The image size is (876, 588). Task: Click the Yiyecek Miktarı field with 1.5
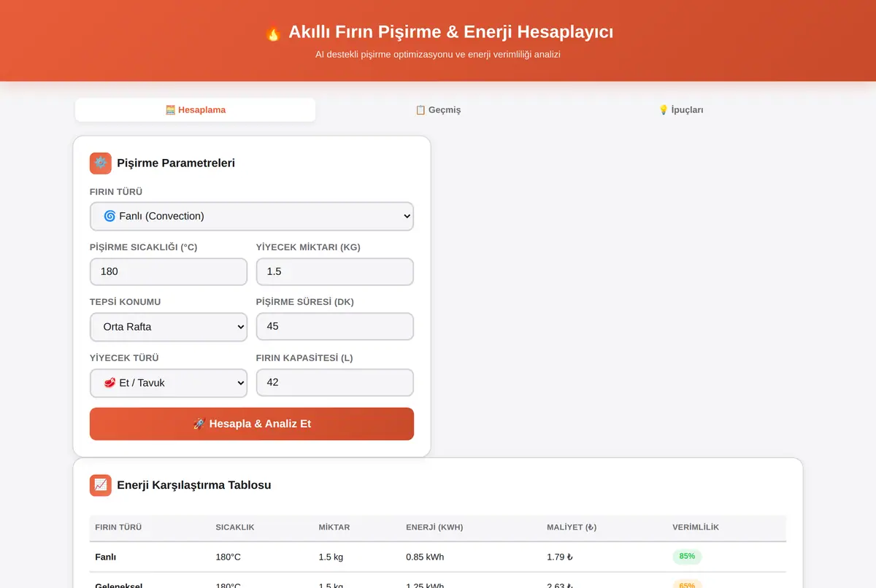click(x=335, y=271)
